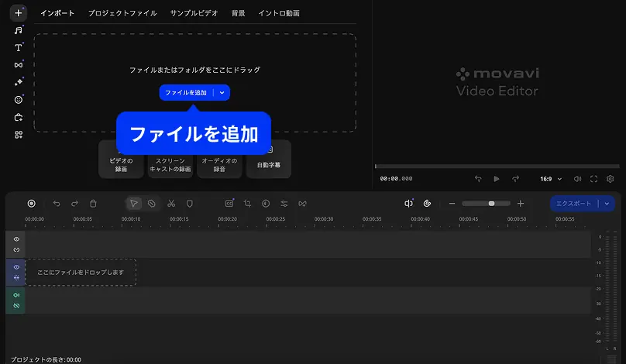This screenshot has width=626, height=364.
Task: Toggle the unlink icon on the audio track
Action: [16, 306]
